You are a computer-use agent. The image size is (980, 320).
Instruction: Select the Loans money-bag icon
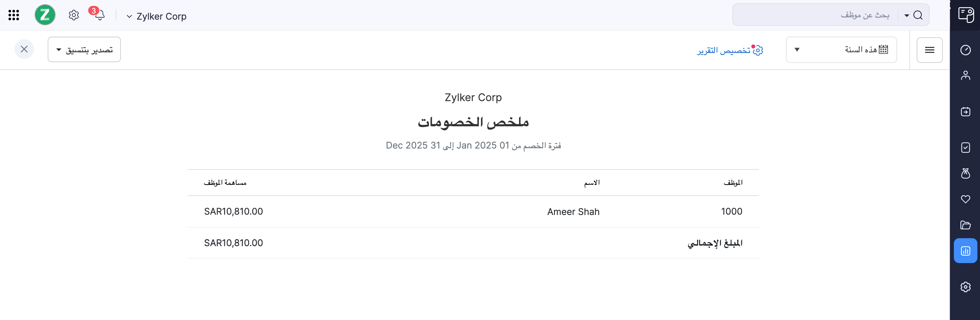[965, 173]
